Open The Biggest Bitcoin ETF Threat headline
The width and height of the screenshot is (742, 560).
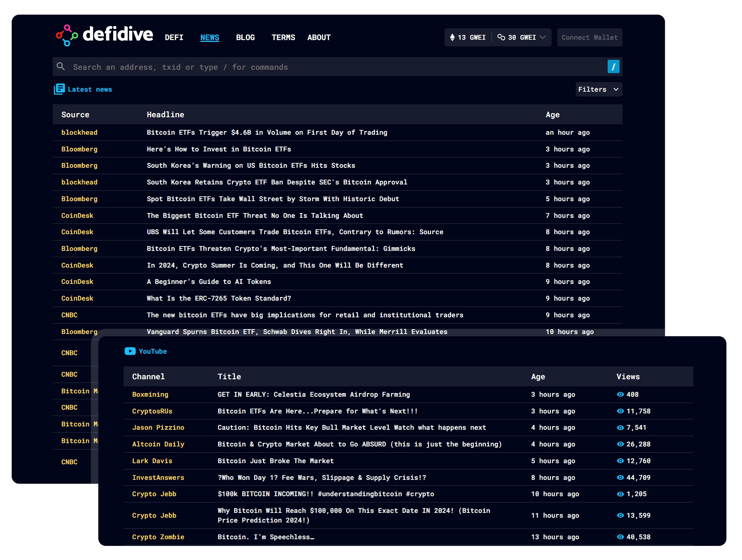pos(255,216)
